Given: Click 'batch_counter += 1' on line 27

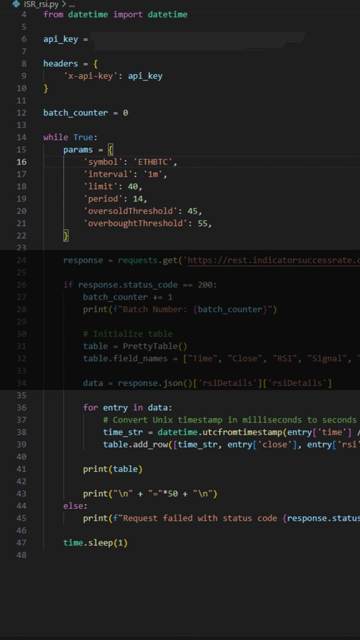Looking at the screenshot, I should pos(128,297).
